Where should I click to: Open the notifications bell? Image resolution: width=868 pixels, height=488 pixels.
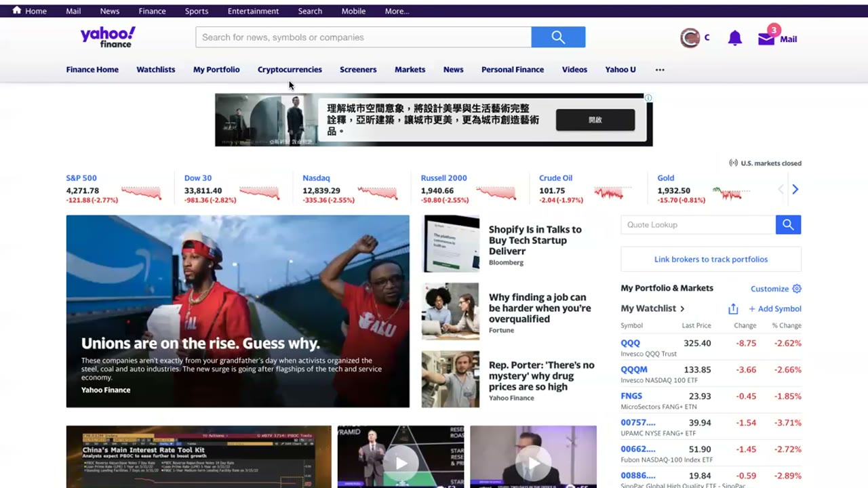point(734,38)
